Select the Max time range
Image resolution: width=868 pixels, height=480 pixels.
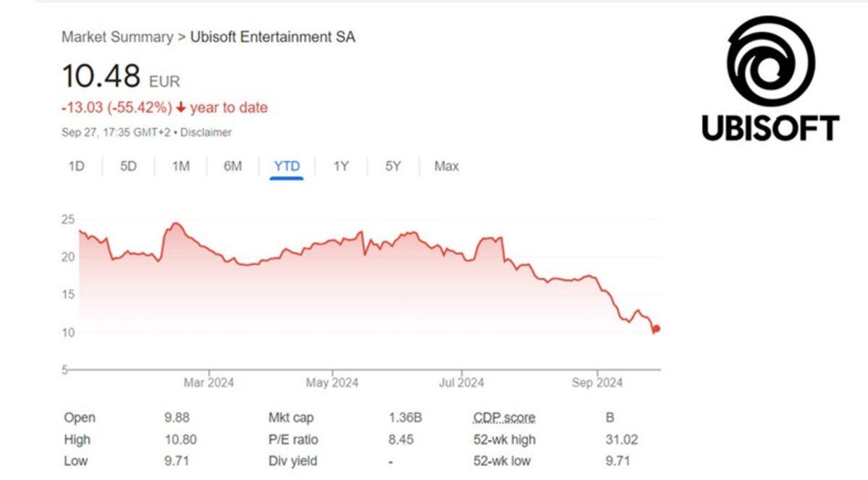pos(446,166)
